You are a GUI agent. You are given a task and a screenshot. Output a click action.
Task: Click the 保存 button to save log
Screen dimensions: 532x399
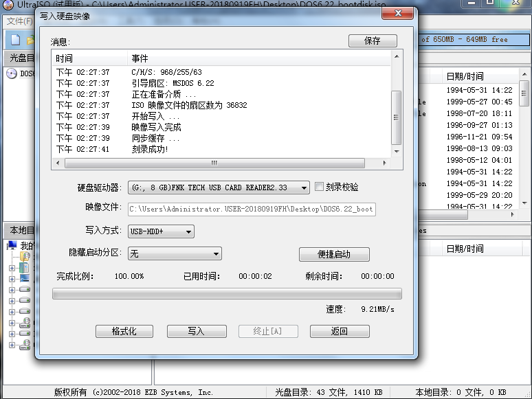373,41
